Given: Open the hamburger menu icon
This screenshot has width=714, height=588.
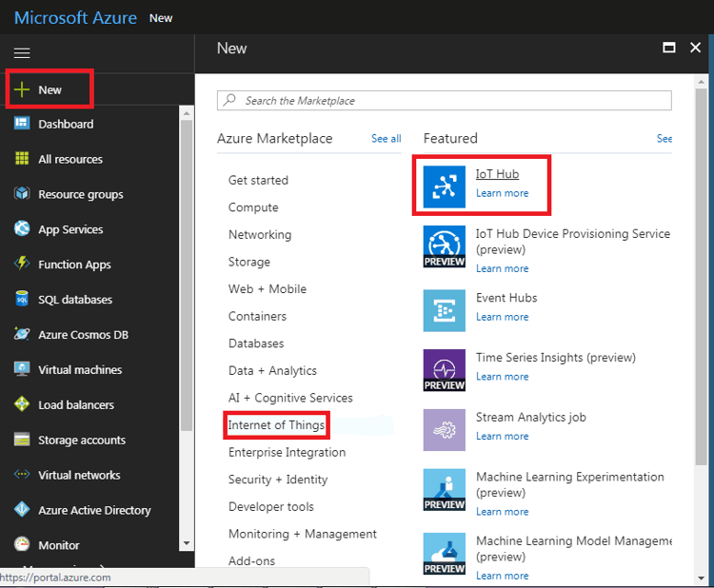Looking at the screenshot, I should coord(22,53).
